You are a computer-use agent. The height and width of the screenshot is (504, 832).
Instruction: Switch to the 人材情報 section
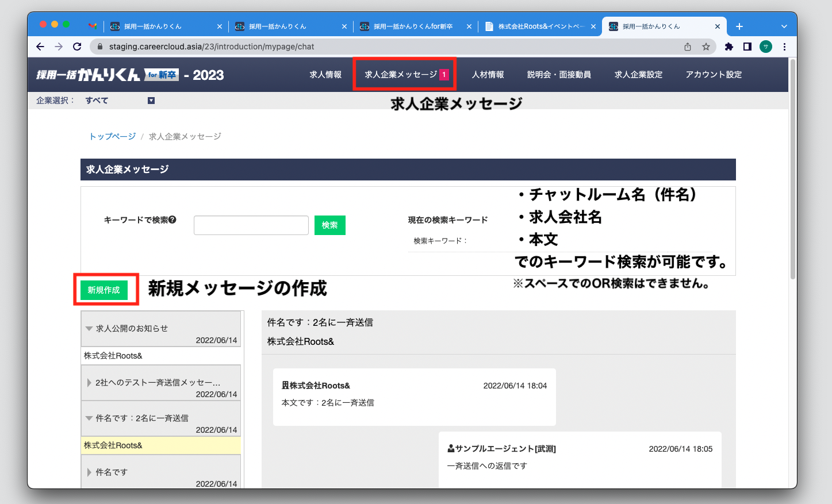(x=488, y=74)
